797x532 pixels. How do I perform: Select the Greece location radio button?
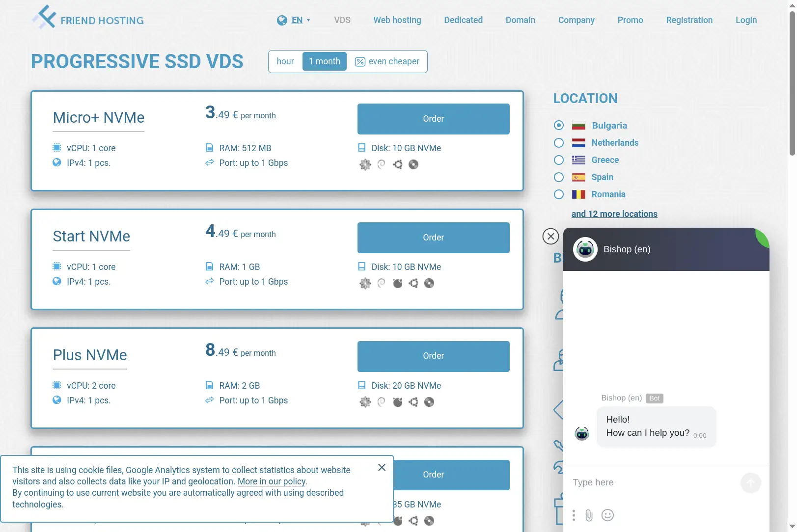[559, 160]
